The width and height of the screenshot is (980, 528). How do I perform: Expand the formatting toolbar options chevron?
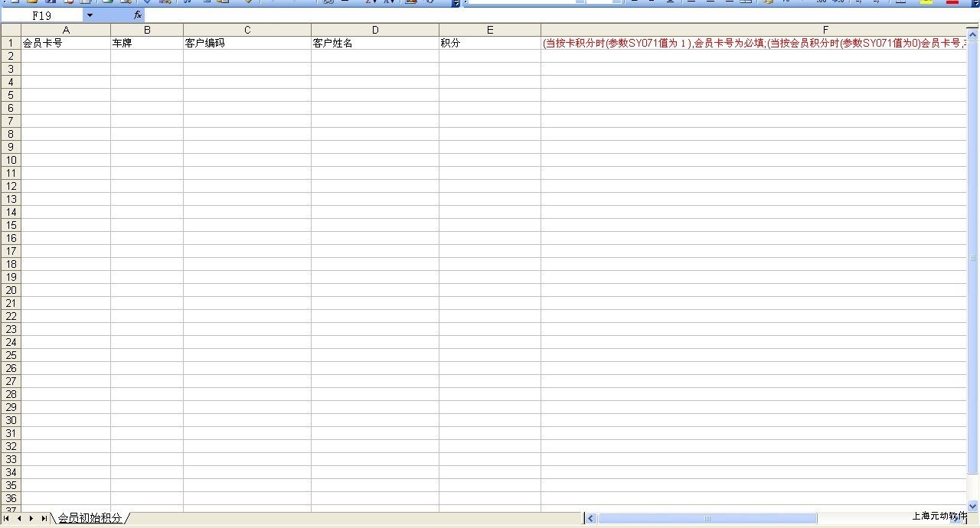tap(974, 3)
